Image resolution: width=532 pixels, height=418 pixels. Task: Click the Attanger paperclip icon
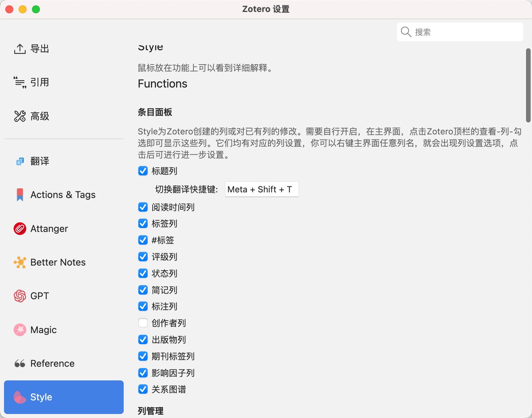[x=20, y=229]
